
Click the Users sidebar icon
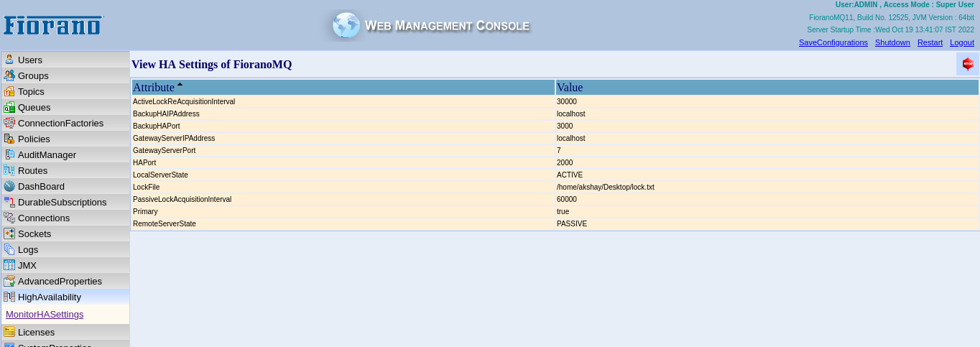click(x=9, y=60)
